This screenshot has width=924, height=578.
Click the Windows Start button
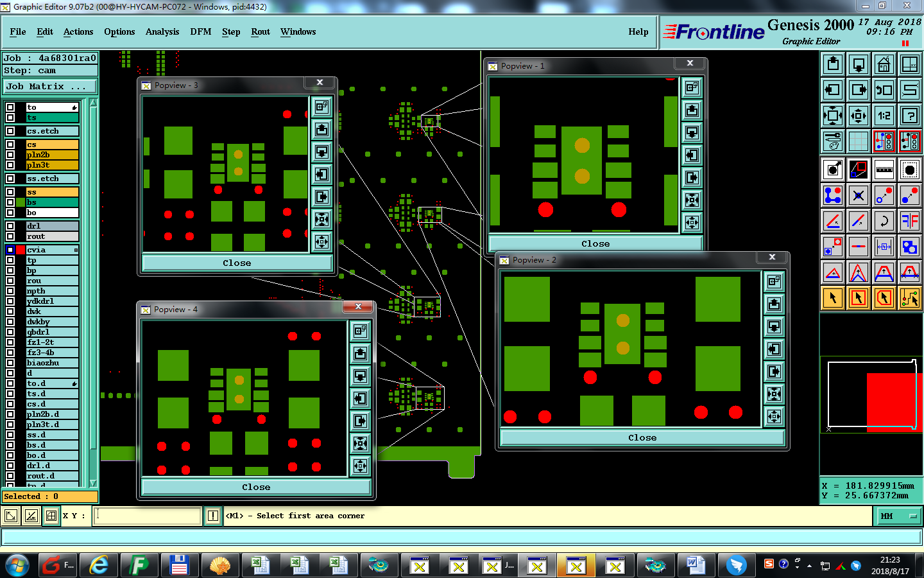pos(17,565)
